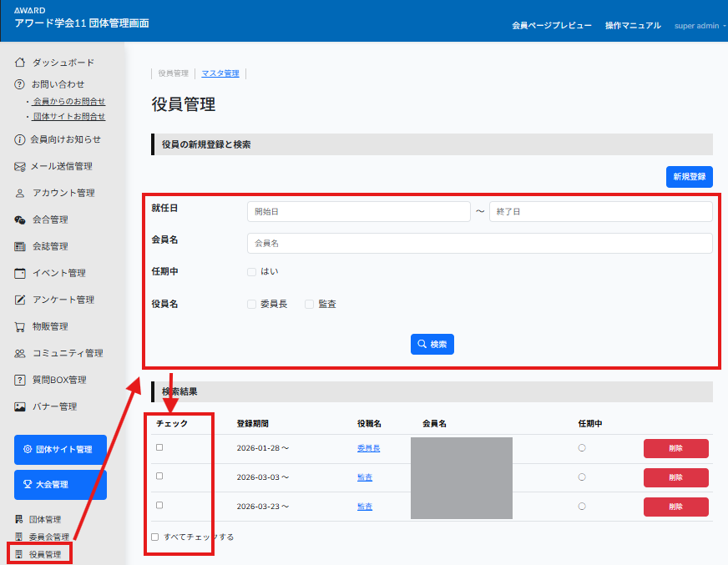
Task: Click the banner management image icon
Action: pyautogui.click(x=20, y=406)
